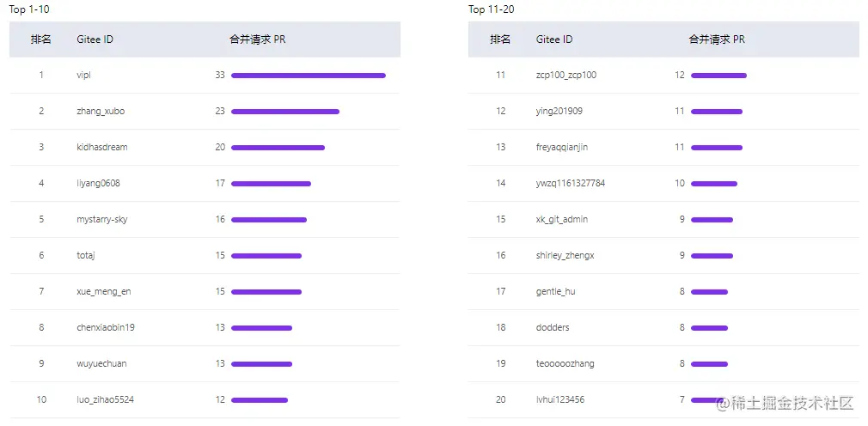Select the ying201909 username
Screen dimensions: 868x426
click(559, 111)
